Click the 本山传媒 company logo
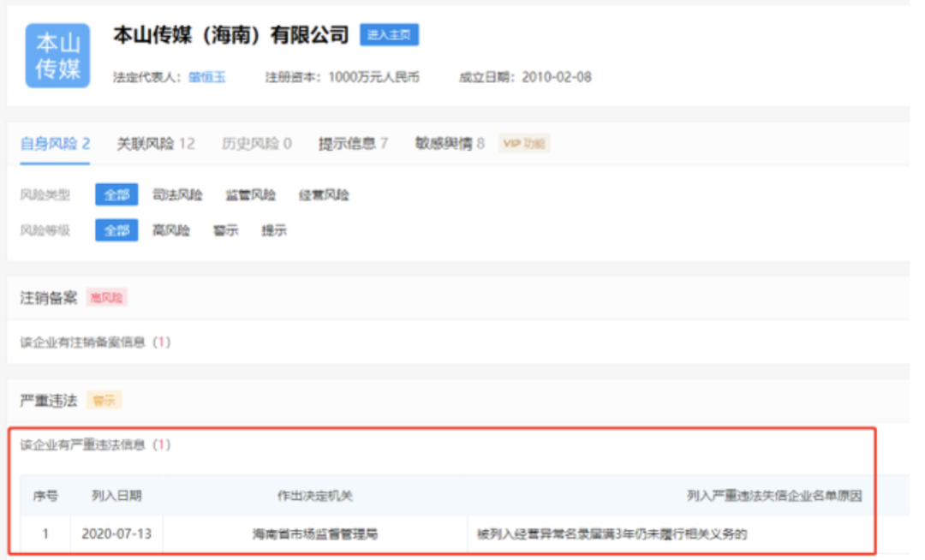Screen dimensions: 925x560 57,56
